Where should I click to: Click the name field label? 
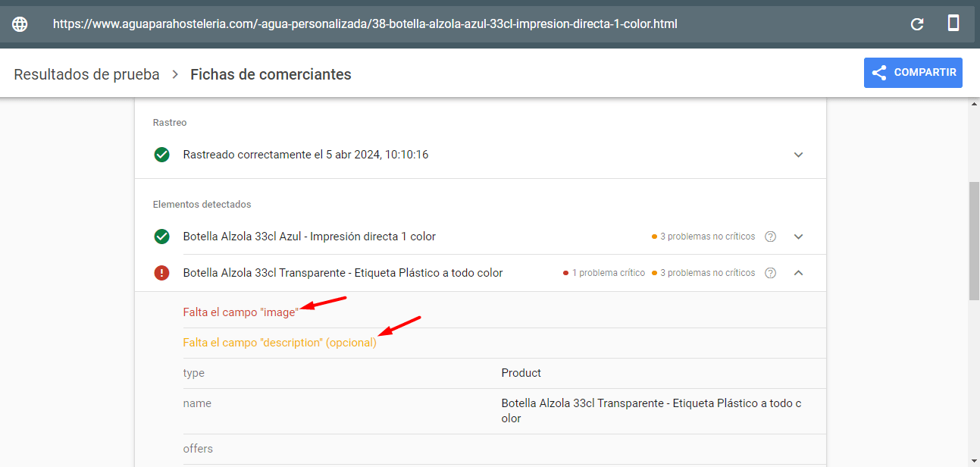[197, 403]
